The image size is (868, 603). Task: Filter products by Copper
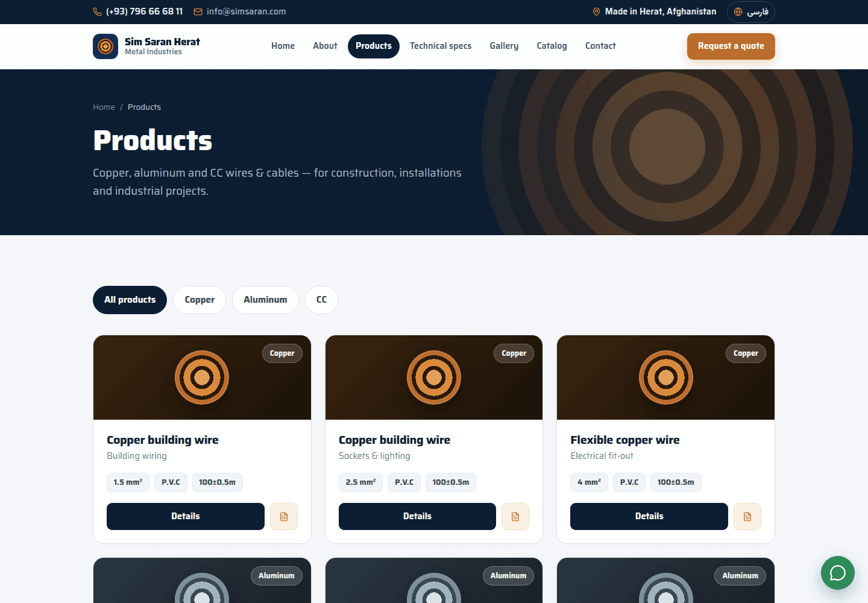click(x=200, y=300)
